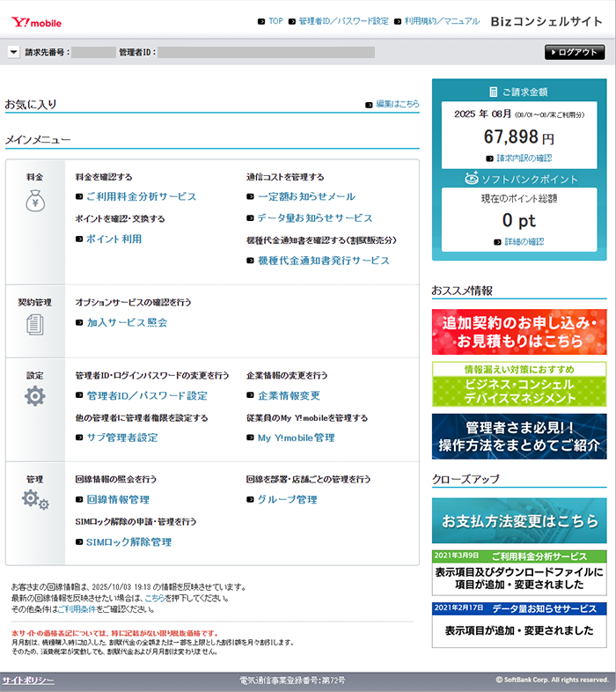Click the ご請求金額 calculator icon
This screenshot has height=692, width=616.
coord(494,92)
